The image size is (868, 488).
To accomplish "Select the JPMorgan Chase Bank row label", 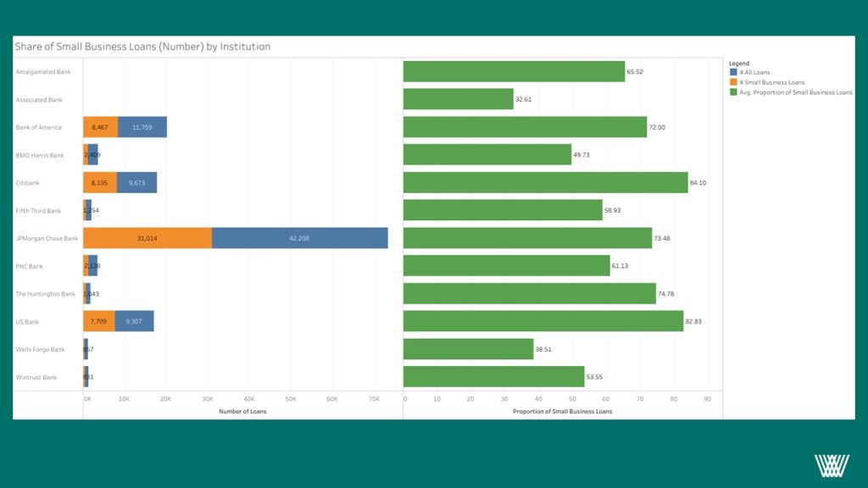I will point(47,238).
